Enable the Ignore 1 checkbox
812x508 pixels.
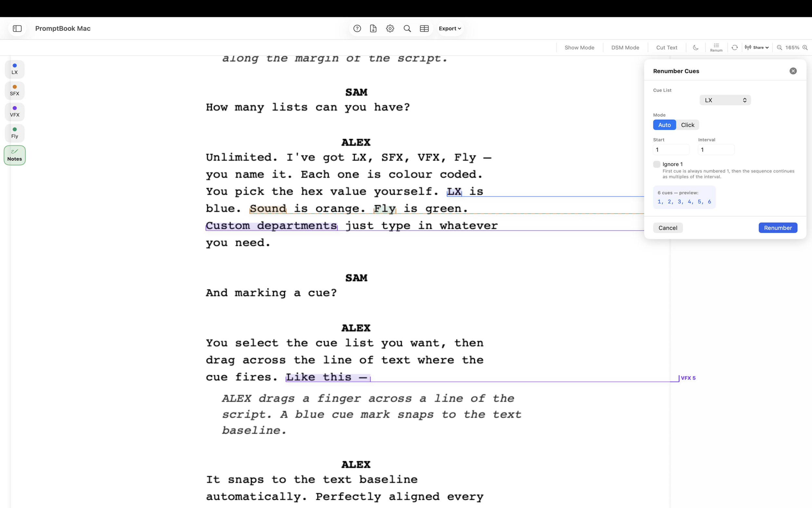click(x=656, y=164)
